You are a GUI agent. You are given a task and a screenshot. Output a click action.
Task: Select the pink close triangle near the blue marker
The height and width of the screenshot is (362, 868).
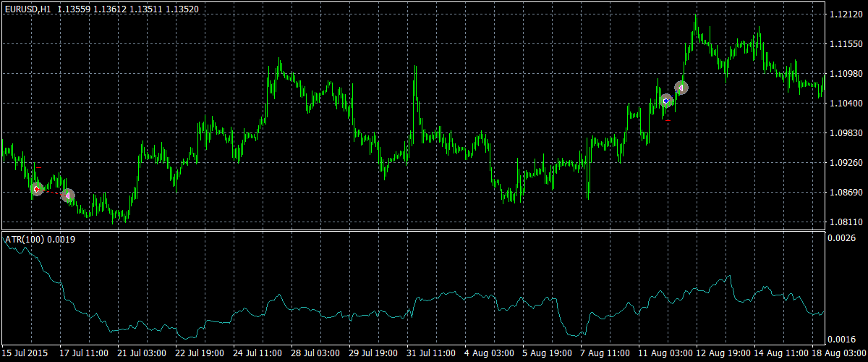click(x=681, y=88)
